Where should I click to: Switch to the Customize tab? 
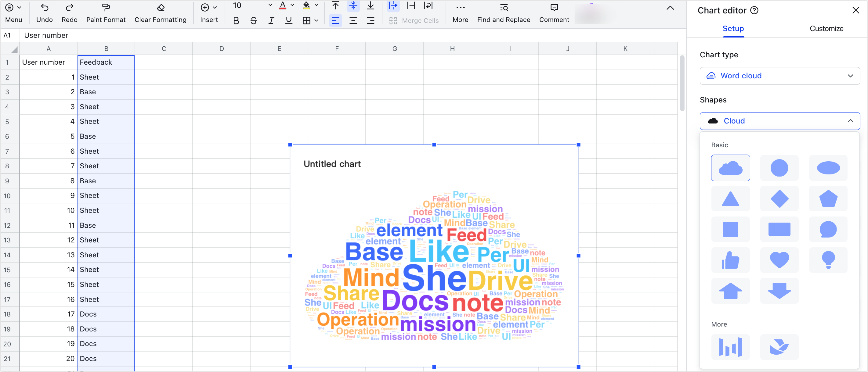tap(826, 29)
